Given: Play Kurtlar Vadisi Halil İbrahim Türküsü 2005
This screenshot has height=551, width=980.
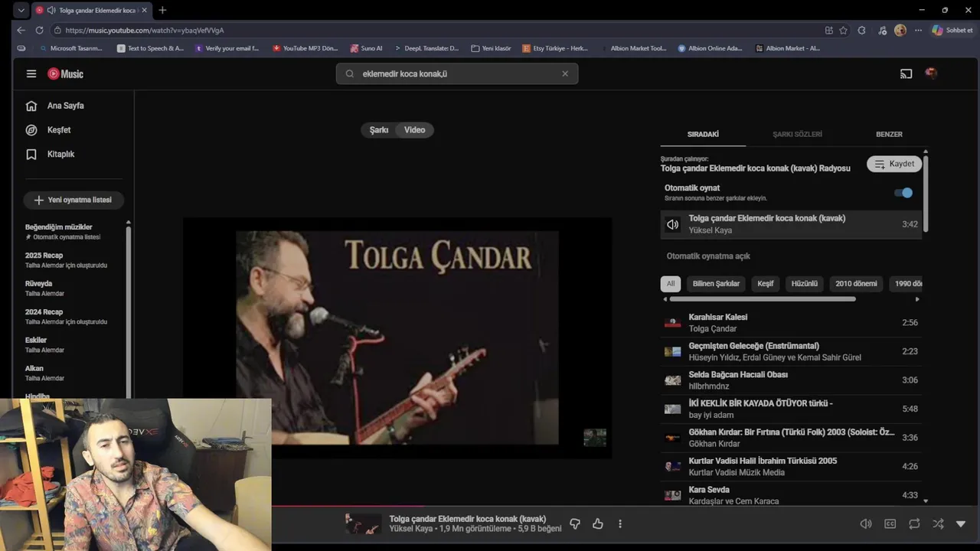Looking at the screenshot, I should click(x=792, y=466).
